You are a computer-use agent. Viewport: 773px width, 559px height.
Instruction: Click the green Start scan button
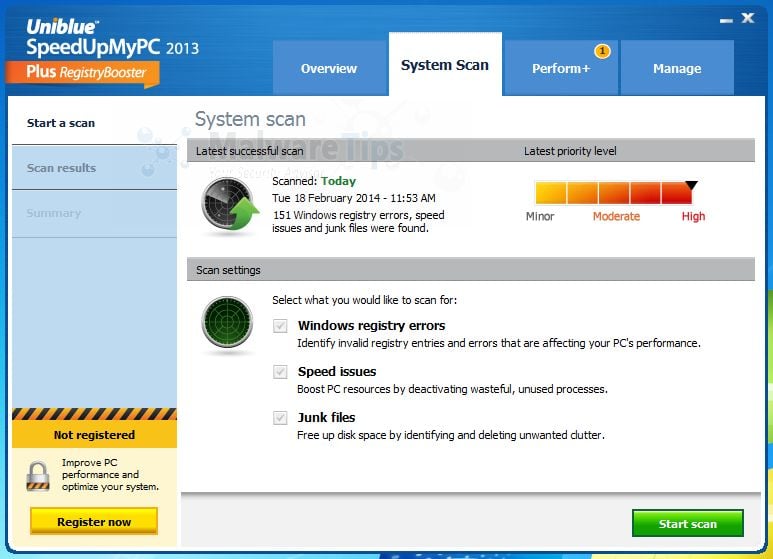(x=688, y=524)
